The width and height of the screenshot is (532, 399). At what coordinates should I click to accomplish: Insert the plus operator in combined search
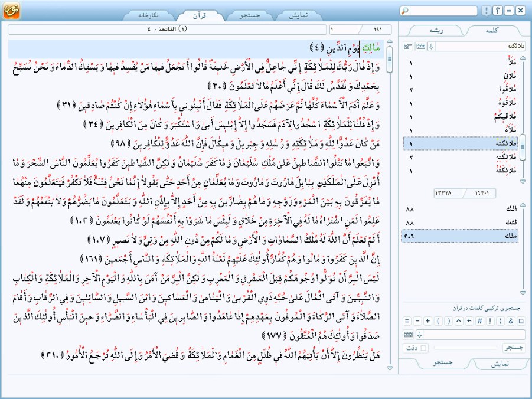pyautogui.click(x=428, y=320)
